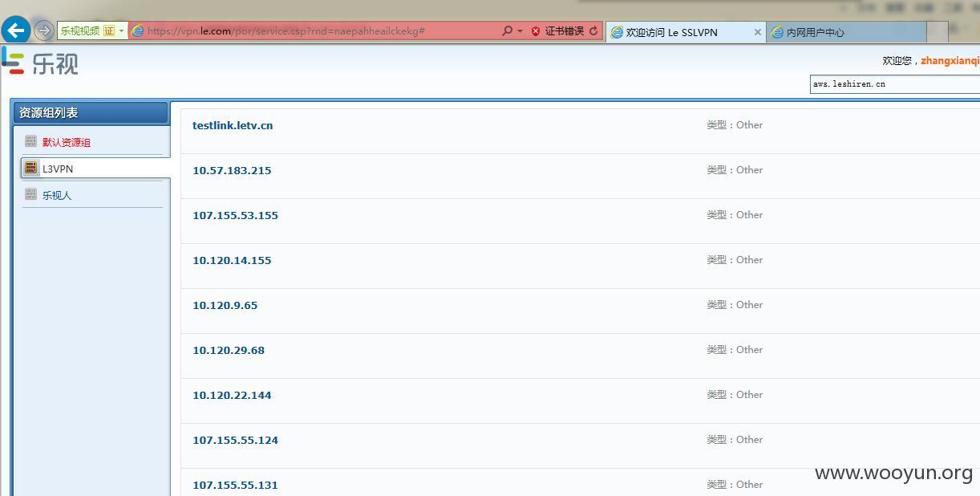Open 10.57.183.215 resource
The width and height of the screenshot is (980, 496).
tap(232, 170)
